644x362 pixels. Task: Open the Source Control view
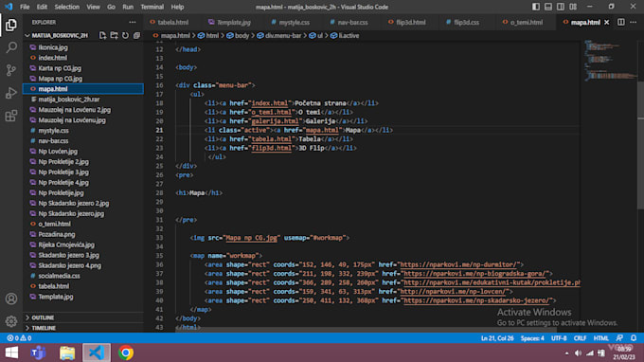[11, 70]
